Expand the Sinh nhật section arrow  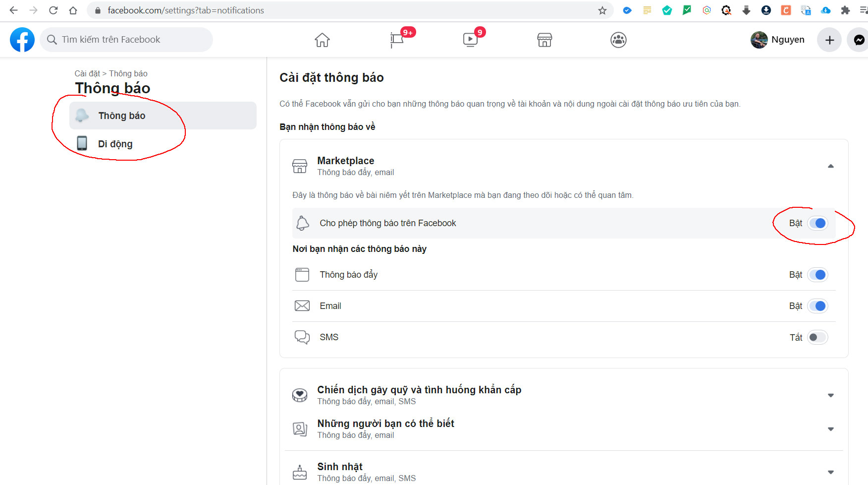831,472
